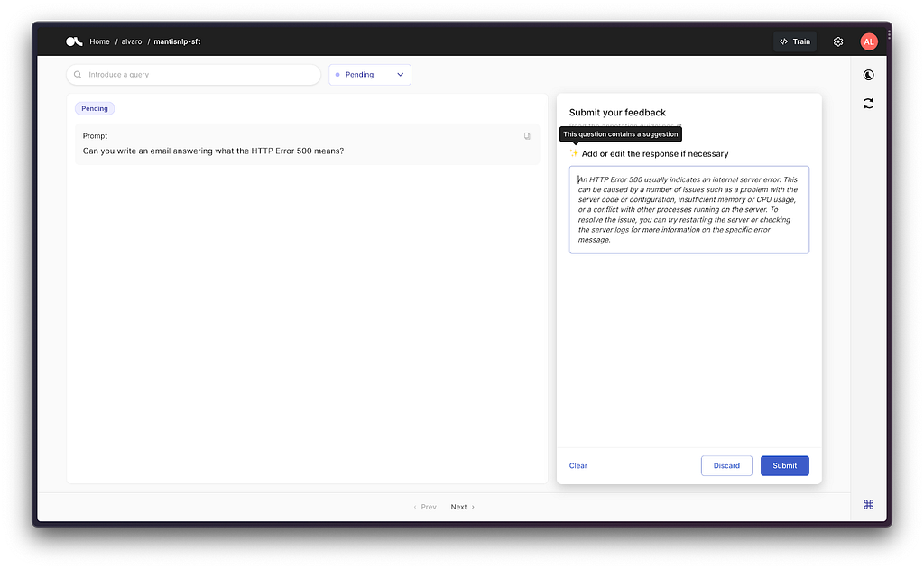This screenshot has height=569, width=924.
Task: Click the Pending status badge on record
Action: [94, 108]
